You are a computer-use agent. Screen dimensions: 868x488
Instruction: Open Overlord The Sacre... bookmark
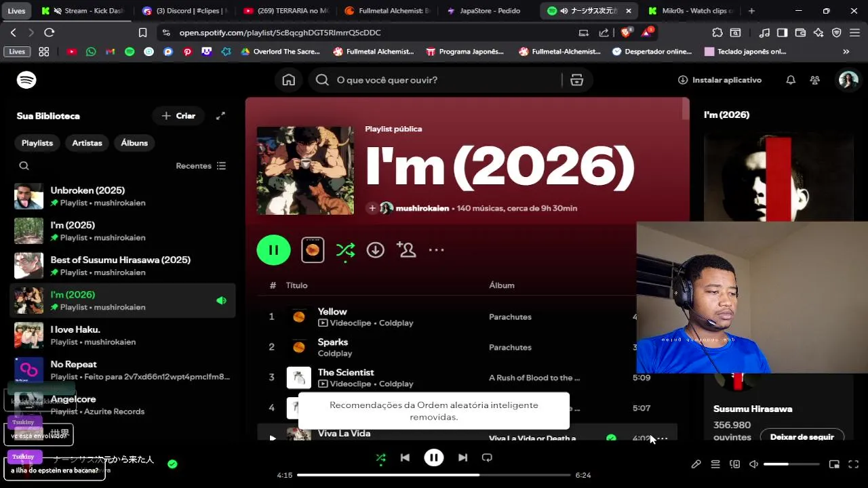(x=279, y=52)
